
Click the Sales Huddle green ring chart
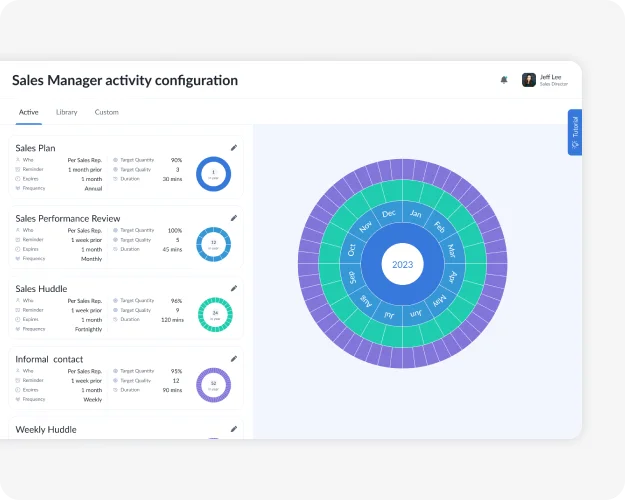pos(213,313)
